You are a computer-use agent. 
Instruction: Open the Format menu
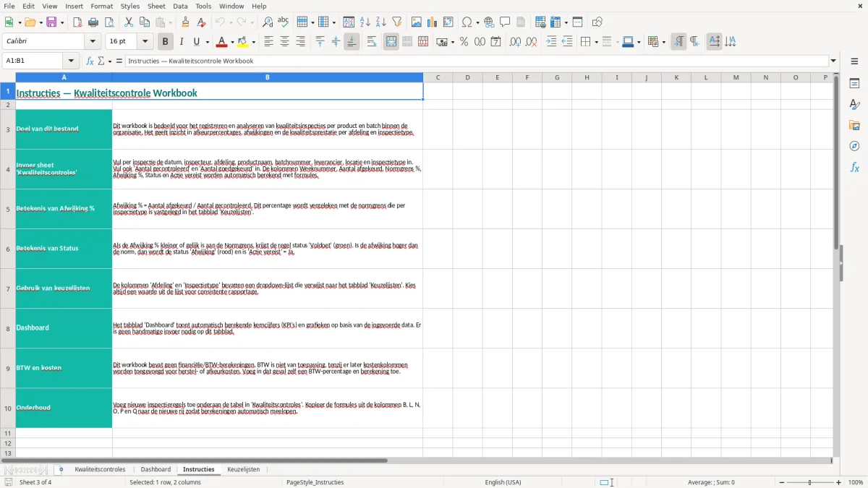click(102, 6)
